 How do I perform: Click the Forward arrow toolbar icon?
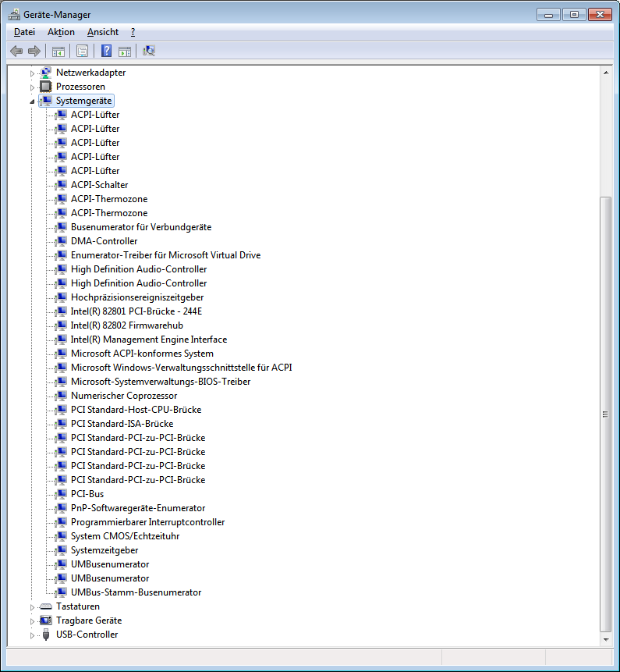[x=34, y=51]
